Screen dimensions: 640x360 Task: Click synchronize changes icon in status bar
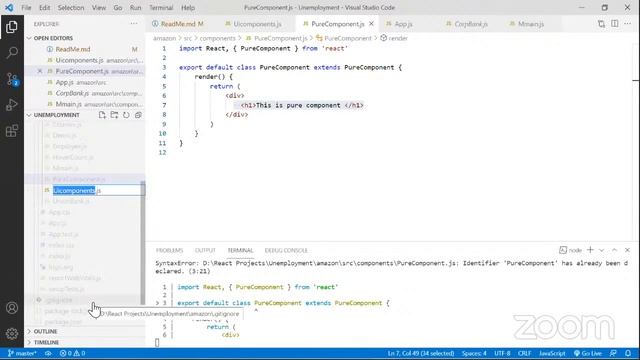[x=48, y=353]
